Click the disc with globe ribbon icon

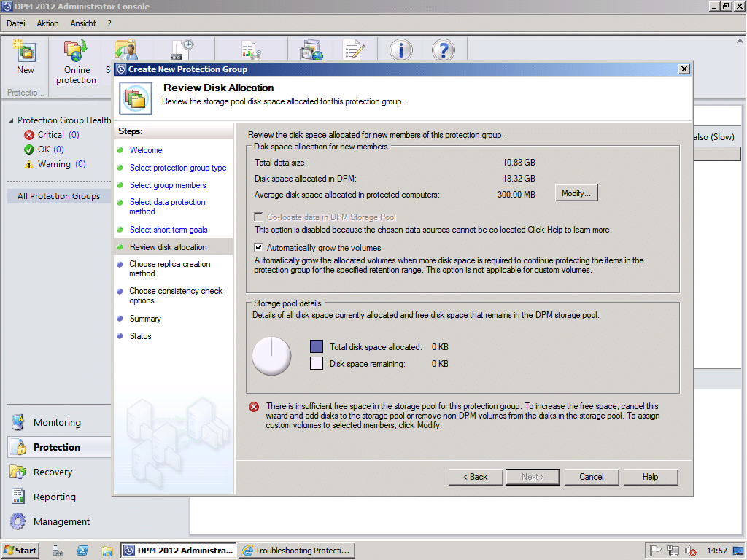(x=311, y=50)
